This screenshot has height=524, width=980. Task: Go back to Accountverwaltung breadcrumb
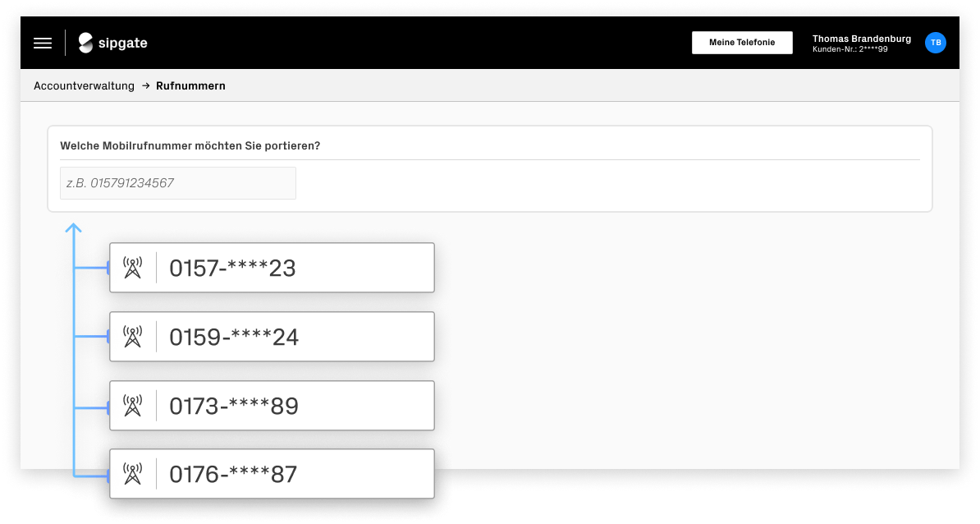84,85
